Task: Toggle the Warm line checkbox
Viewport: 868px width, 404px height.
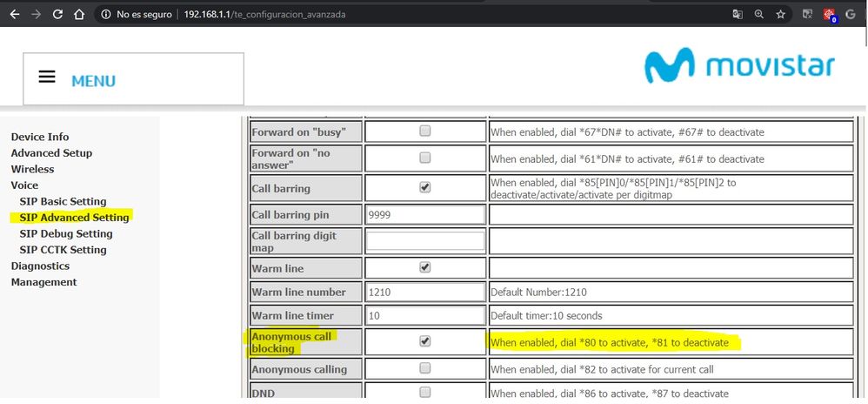Action: pos(425,267)
